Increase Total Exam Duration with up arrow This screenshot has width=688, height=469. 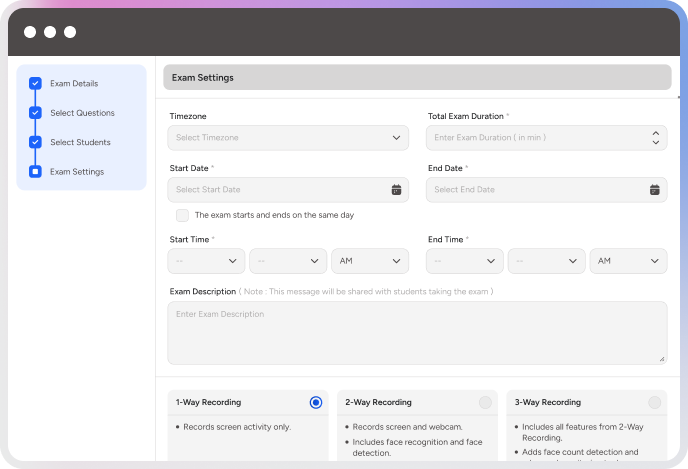coord(655,133)
